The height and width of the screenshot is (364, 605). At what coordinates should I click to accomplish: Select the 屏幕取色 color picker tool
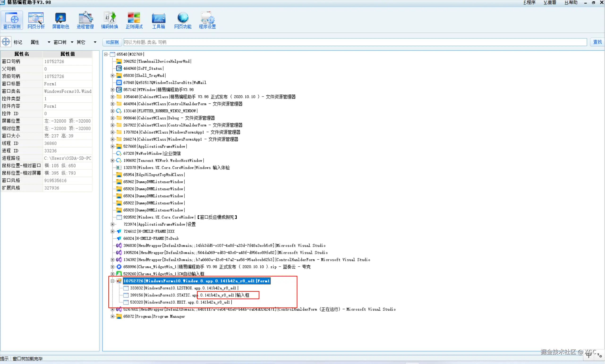[61, 20]
